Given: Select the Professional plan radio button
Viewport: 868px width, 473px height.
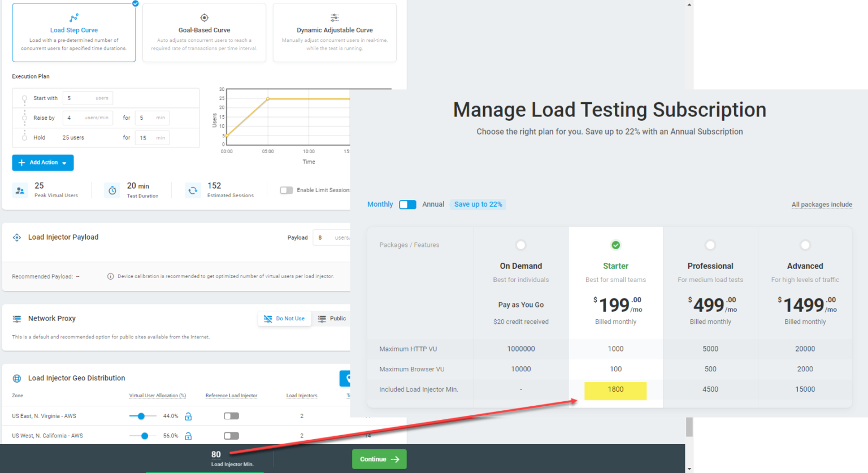Looking at the screenshot, I should click(710, 245).
